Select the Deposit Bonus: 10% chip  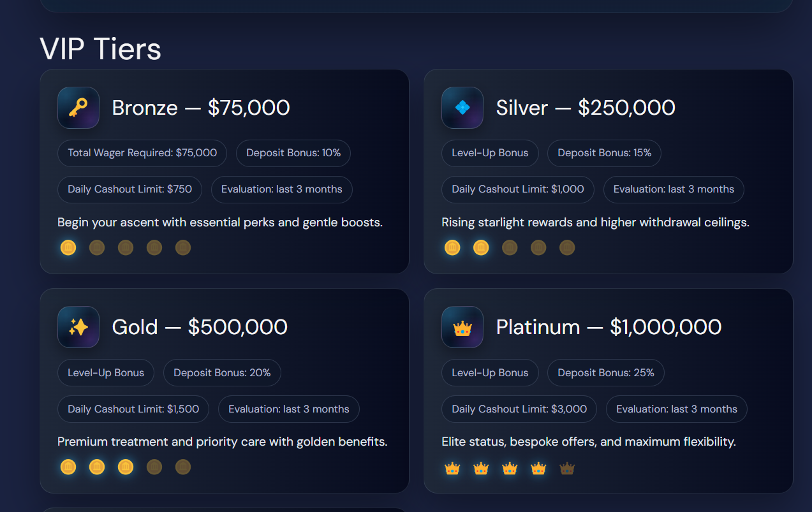click(x=293, y=153)
